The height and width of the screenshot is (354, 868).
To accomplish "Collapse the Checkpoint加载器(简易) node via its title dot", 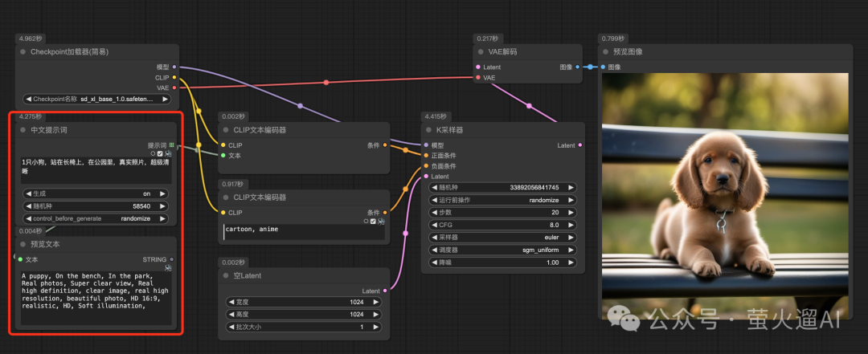I will pos(23,51).
